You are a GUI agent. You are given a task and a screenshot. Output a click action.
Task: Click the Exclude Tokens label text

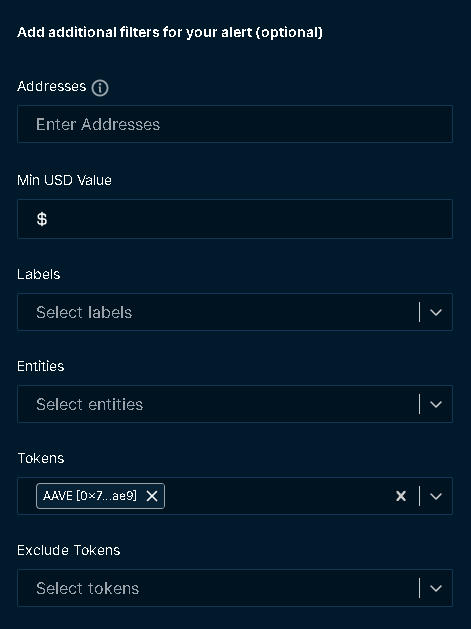(x=69, y=550)
